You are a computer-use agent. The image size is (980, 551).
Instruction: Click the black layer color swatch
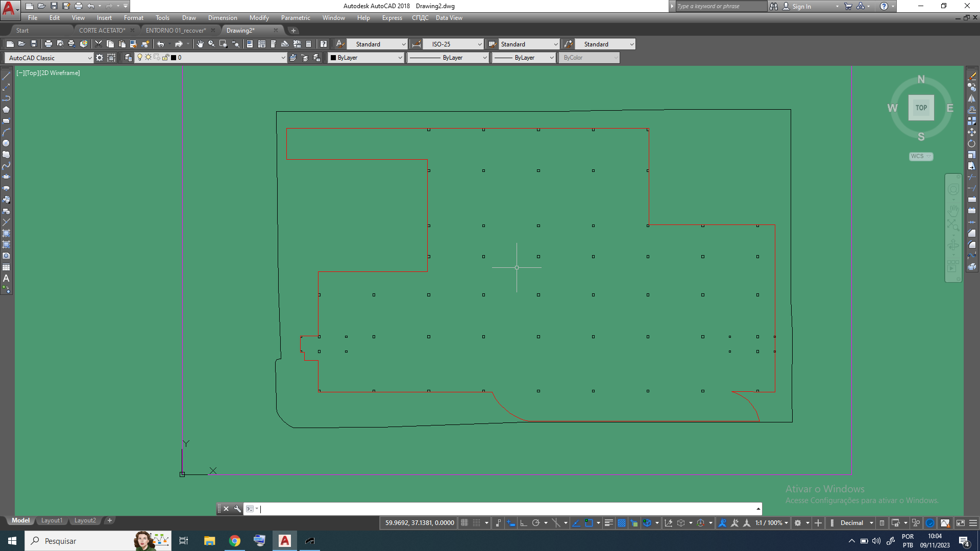pos(174,58)
